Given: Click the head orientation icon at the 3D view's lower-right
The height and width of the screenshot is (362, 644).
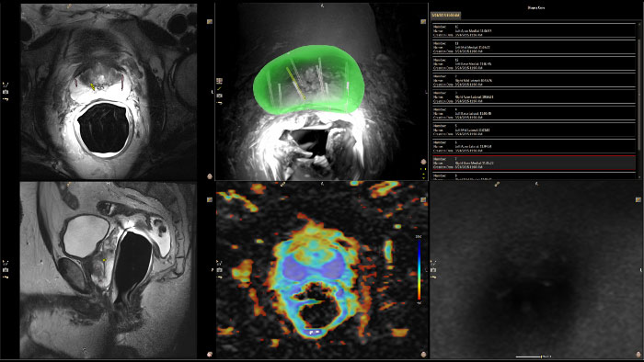Looking at the screenshot, I should tap(423, 162).
